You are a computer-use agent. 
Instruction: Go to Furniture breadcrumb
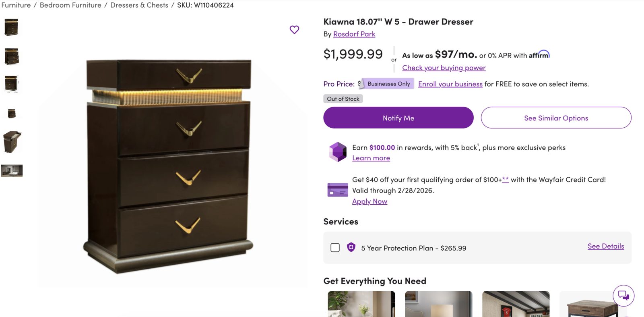[x=16, y=5]
